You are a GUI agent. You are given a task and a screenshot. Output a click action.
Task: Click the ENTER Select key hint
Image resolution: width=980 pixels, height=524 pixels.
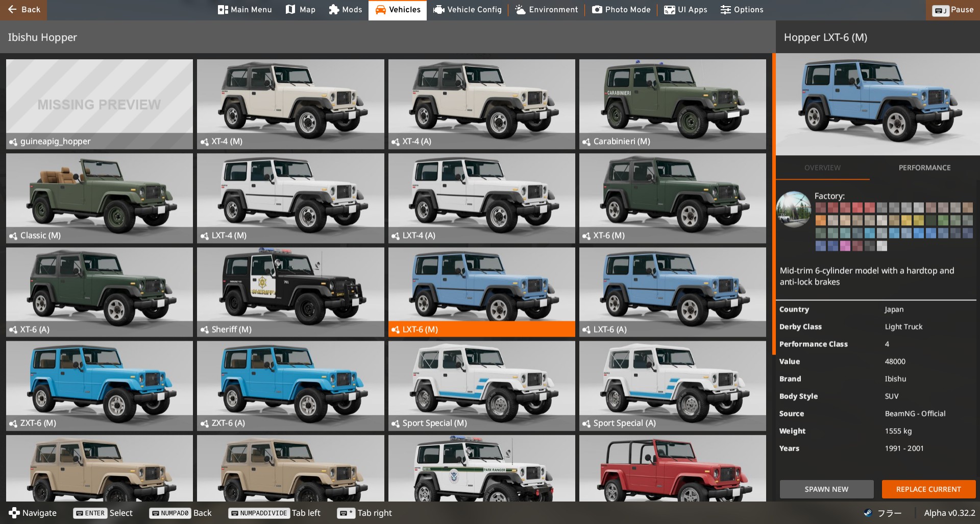tap(103, 513)
